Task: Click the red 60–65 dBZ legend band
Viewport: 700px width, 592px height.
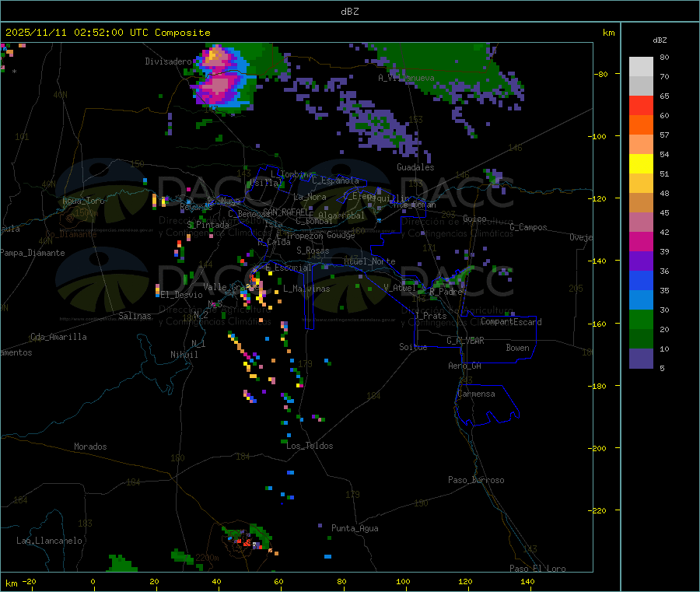Action: [641, 105]
